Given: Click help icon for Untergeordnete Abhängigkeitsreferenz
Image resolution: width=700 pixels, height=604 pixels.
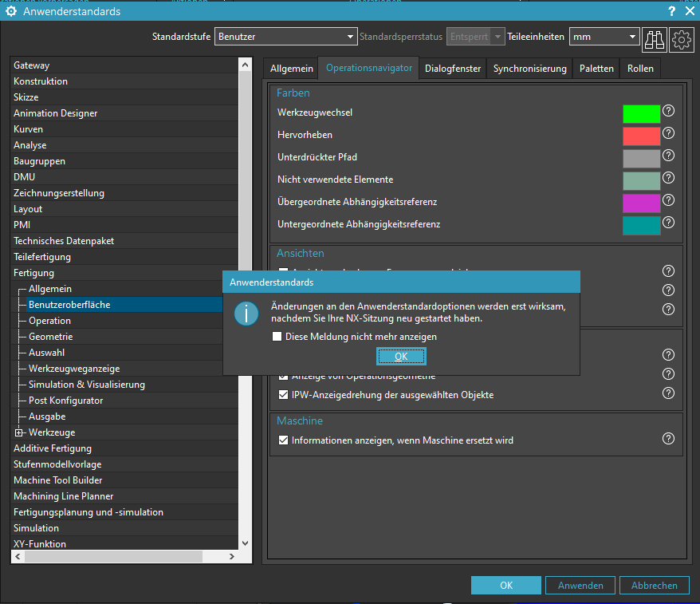Looking at the screenshot, I should coord(668,223).
